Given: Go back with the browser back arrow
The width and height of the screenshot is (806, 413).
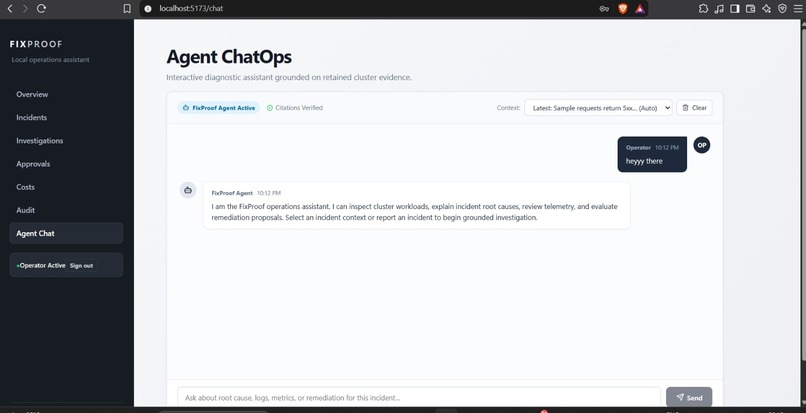Looking at the screenshot, I should [9, 8].
